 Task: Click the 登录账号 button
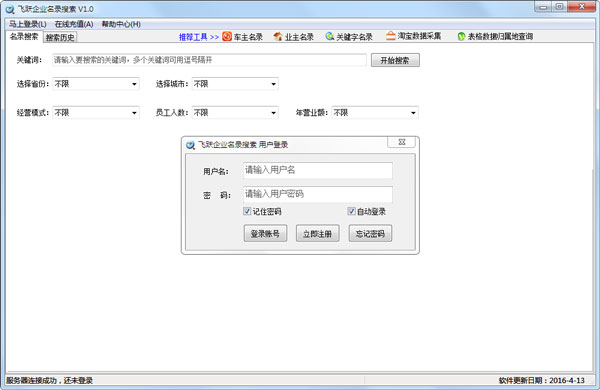265,233
